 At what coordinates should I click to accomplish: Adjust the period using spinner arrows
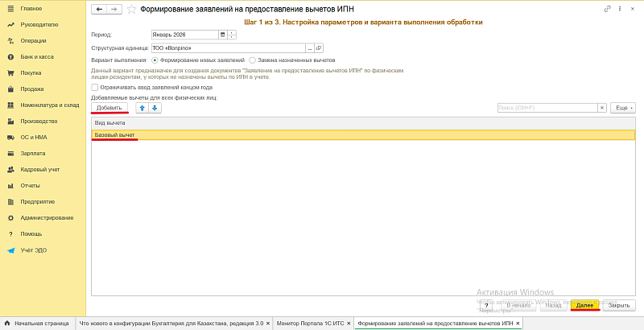click(x=232, y=35)
